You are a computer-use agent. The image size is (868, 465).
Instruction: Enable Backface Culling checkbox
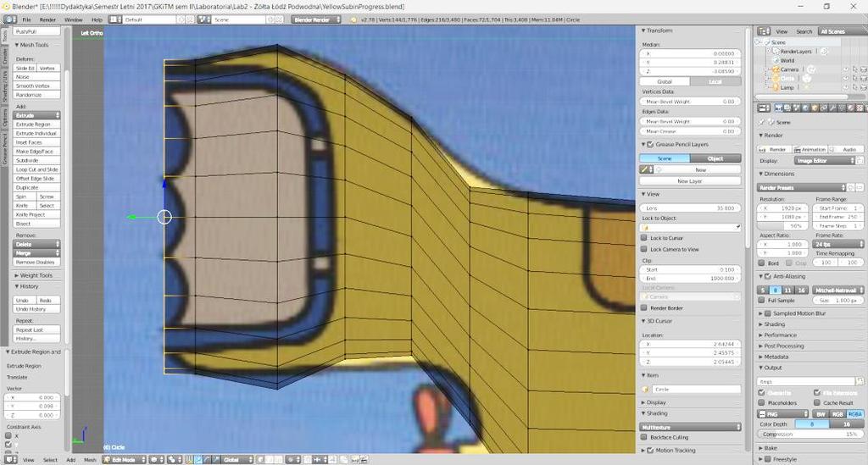tap(644, 437)
